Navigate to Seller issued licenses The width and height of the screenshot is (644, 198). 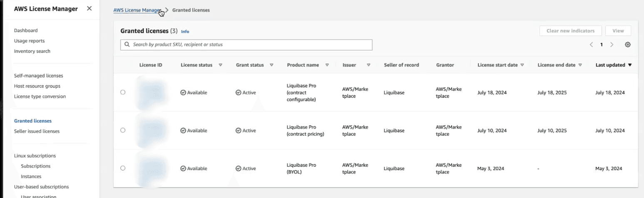tap(37, 131)
